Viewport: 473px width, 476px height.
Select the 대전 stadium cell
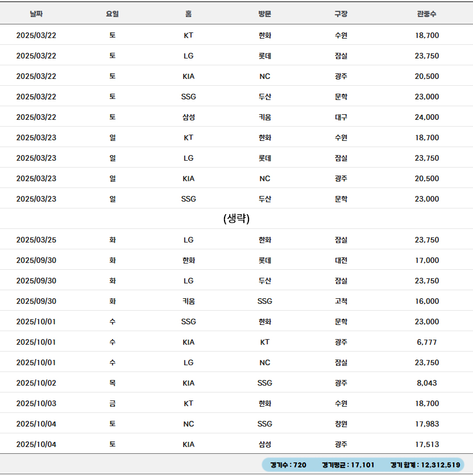(x=341, y=260)
